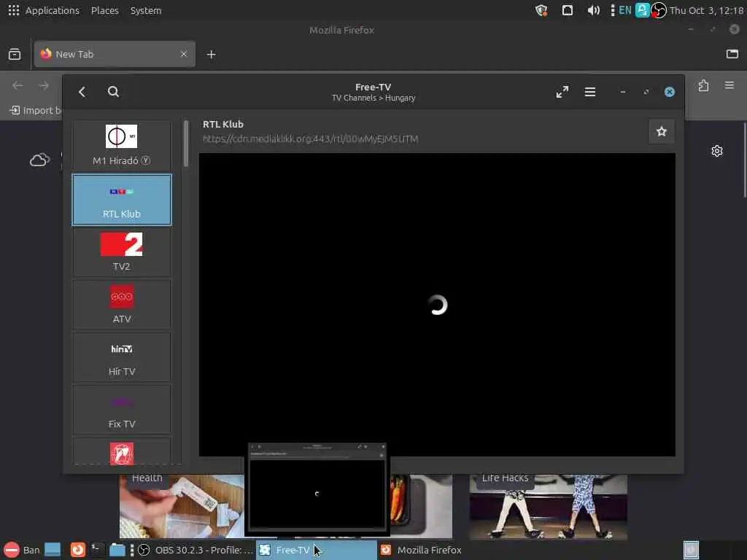Open Life Hacks article thumbnail
The height and width of the screenshot is (560, 747).
pos(549,507)
